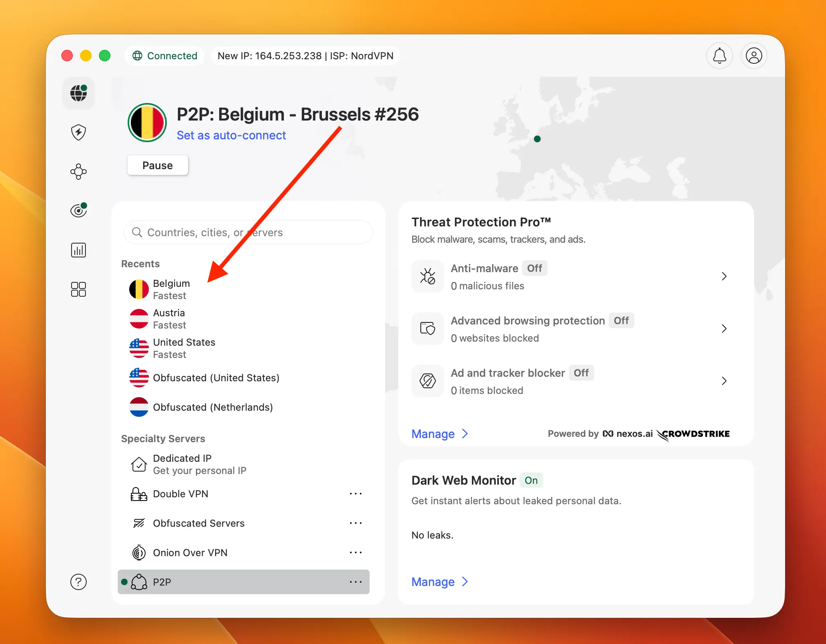Pause the VPN connection
Viewport: 826px width, 644px height.
[x=157, y=165]
